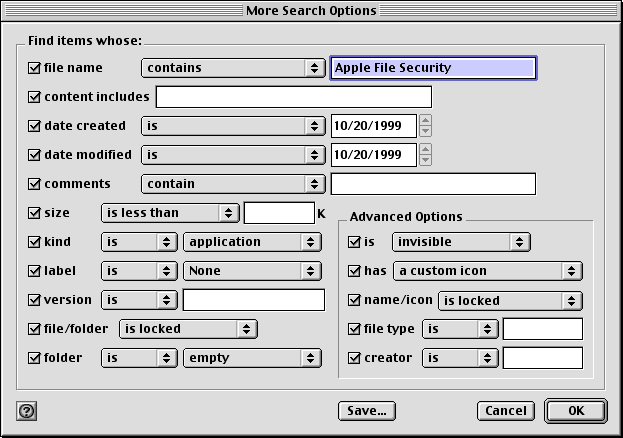Click the date modified date field
The image size is (623, 438).
coord(374,155)
